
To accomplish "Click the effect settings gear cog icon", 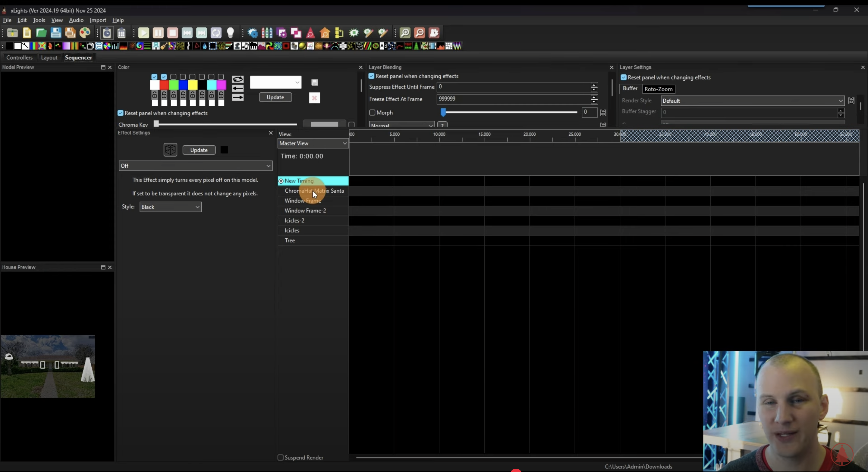I will [253, 33].
